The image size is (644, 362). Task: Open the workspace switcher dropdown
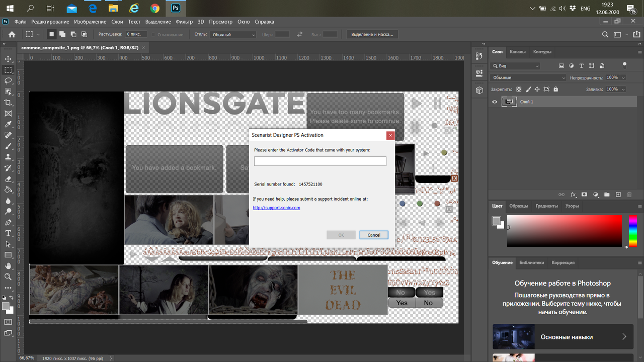(x=620, y=34)
